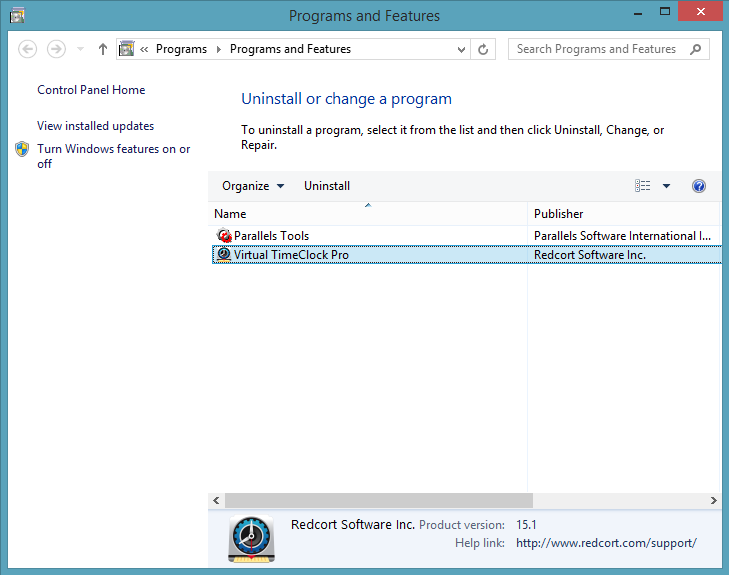729x575 pixels.
Task: Click the Back navigation arrow
Action: (x=27, y=49)
